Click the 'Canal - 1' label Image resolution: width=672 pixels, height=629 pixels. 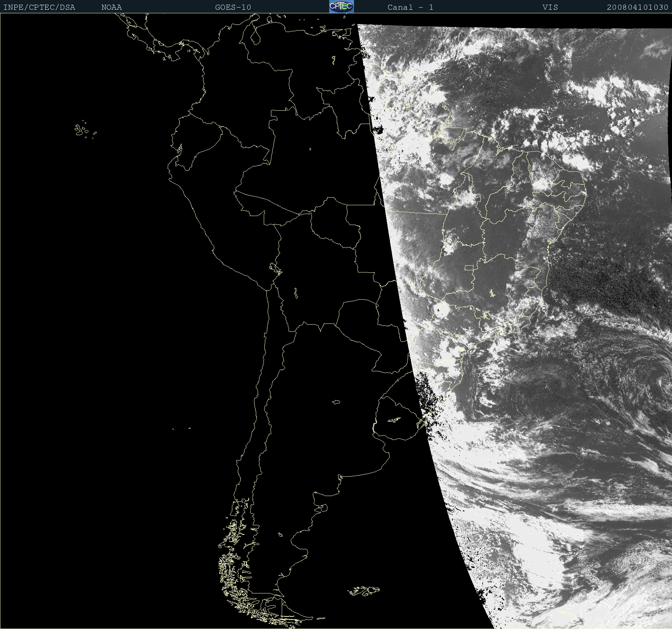click(x=410, y=7)
